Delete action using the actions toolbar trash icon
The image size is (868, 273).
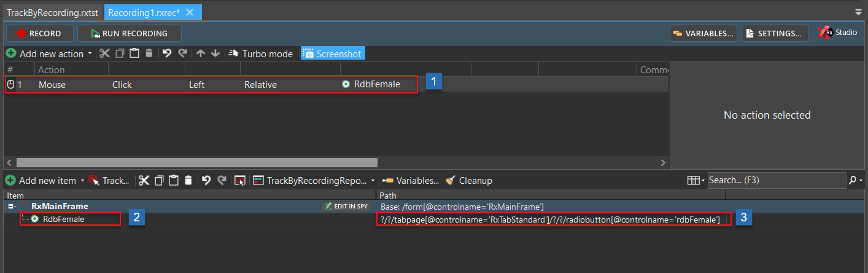(x=149, y=53)
